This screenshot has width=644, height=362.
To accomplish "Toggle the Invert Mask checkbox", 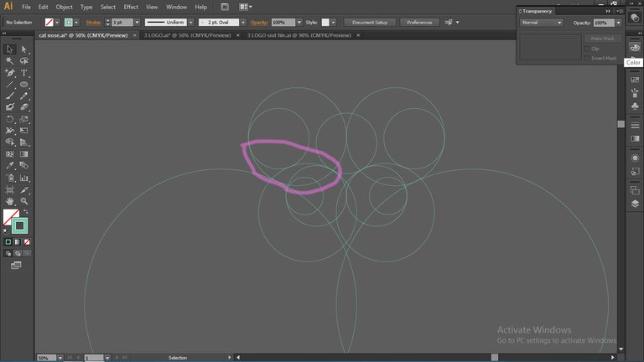I will 587,59.
